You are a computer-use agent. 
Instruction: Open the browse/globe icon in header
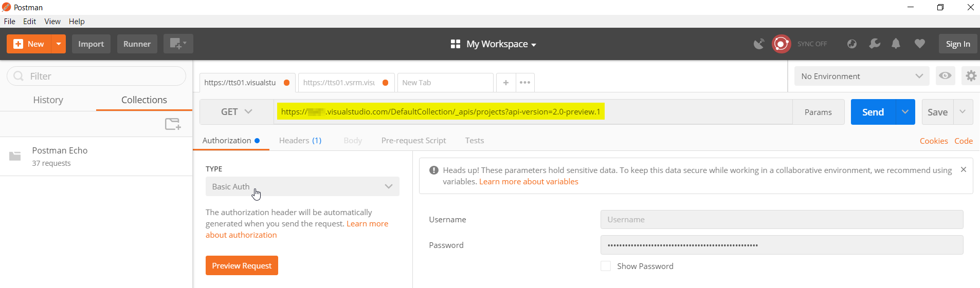tap(852, 44)
